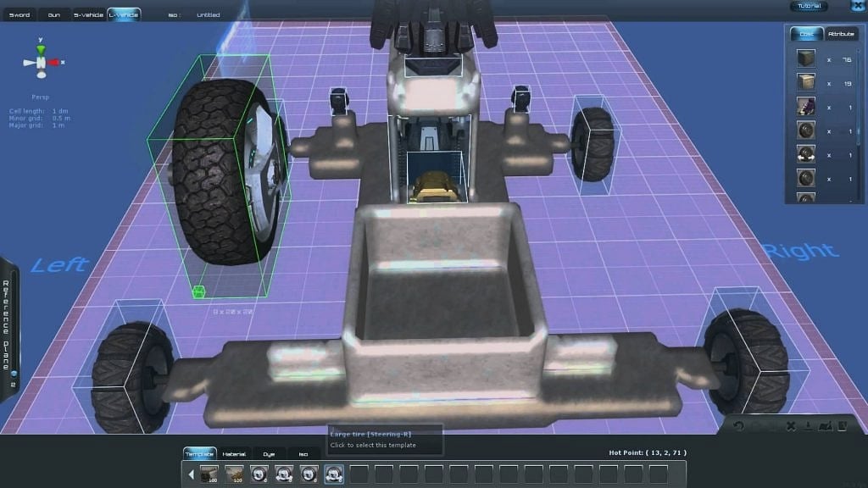The width and height of the screenshot is (868, 488).
Task: Select the first template slot in hotbar
Action: pyautogui.click(x=209, y=474)
